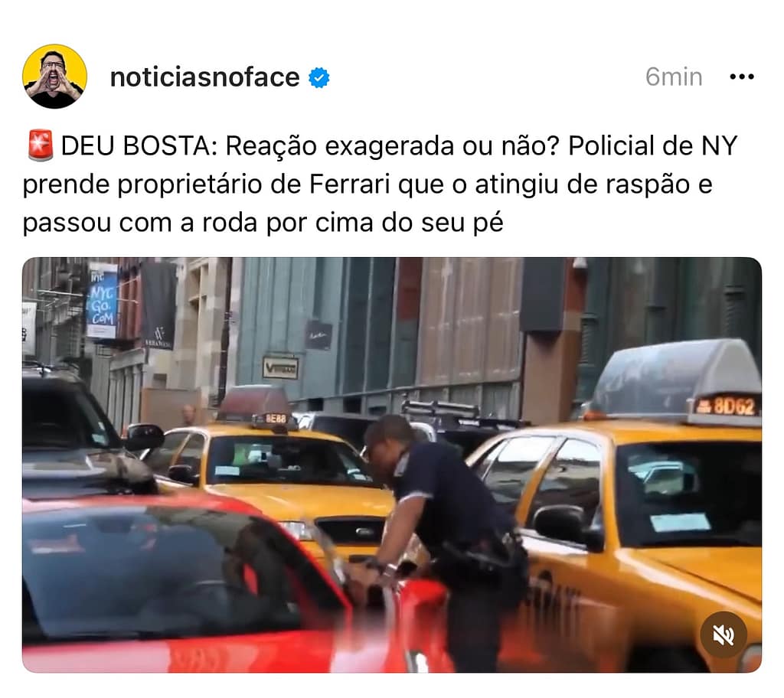
Task: Click the small white sign on blue building
Action: click(x=280, y=368)
